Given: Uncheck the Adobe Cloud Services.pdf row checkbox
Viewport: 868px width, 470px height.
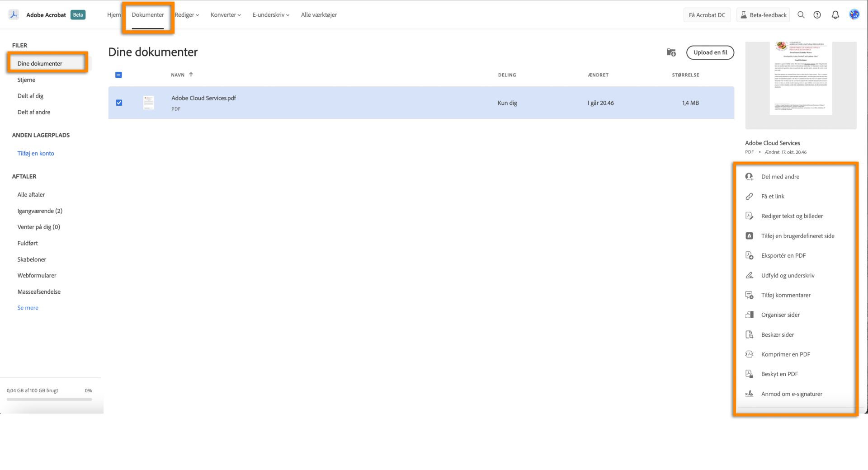Looking at the screenshot, I should (119, 103).
